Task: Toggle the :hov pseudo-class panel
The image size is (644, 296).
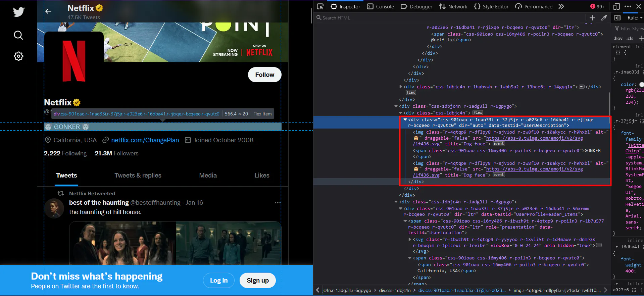Action: (618, 38)
